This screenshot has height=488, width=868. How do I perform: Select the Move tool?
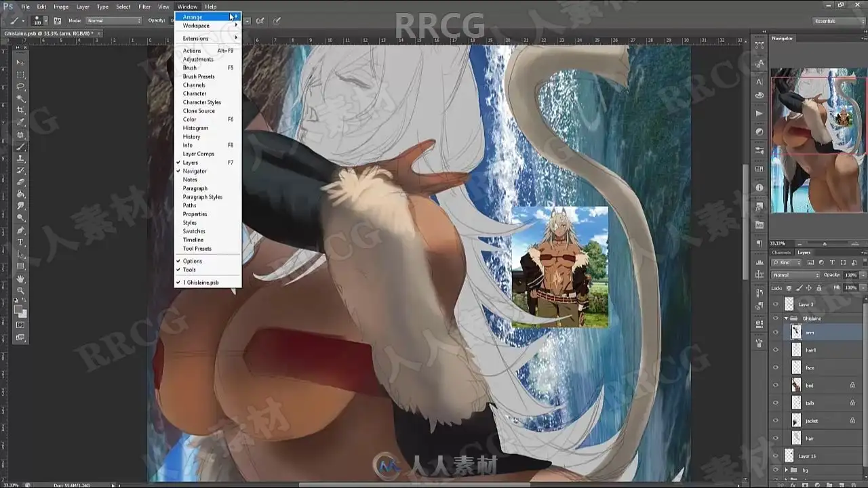(21, 62)
